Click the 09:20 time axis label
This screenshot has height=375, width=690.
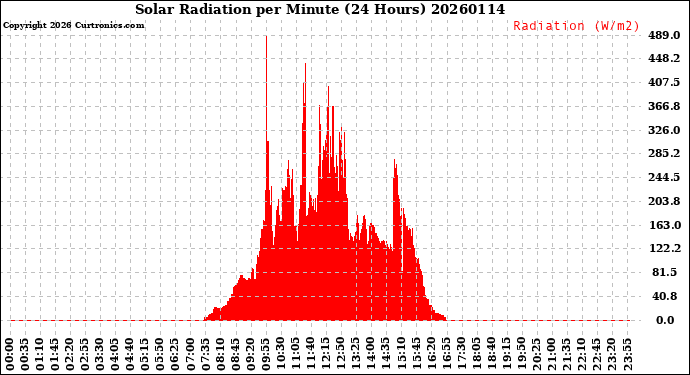pos(250,354)
